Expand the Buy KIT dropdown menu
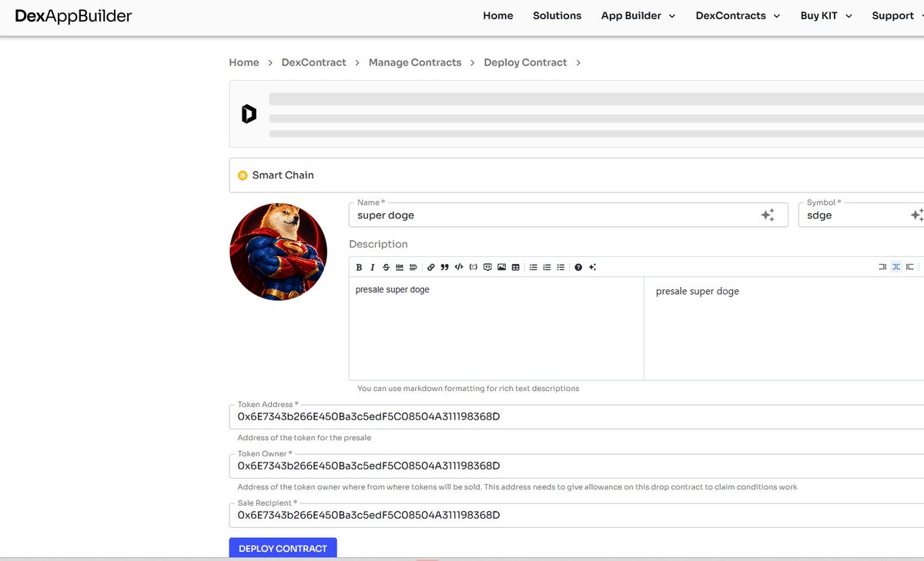The image size is (924, 561). click(x=826, y=15)
